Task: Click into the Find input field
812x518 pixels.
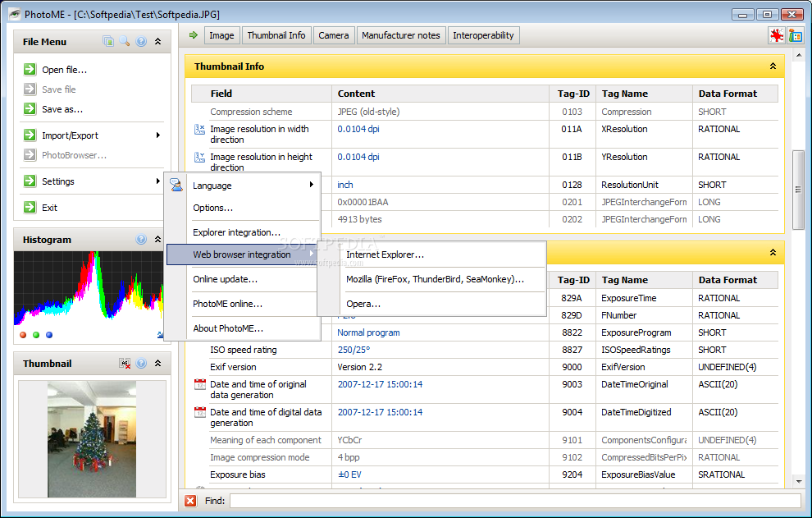Action: (x=515, y=501)
